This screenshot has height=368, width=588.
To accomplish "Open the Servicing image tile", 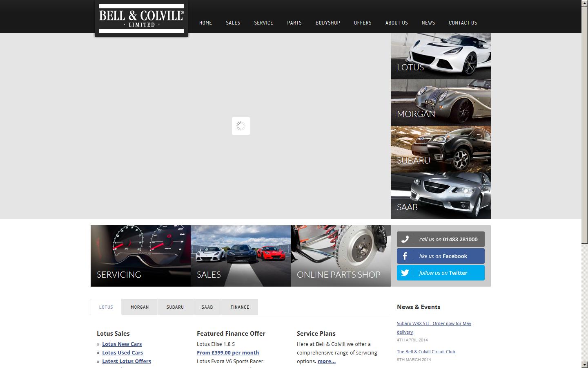I will 140,256.
